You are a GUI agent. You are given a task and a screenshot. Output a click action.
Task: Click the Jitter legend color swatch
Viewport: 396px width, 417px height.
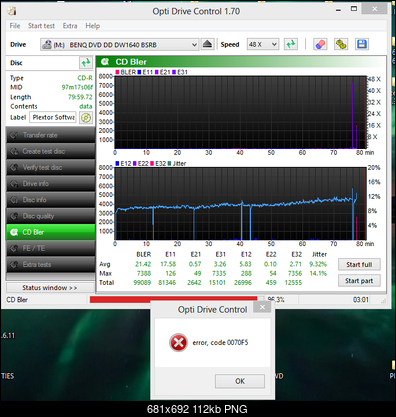169,163
